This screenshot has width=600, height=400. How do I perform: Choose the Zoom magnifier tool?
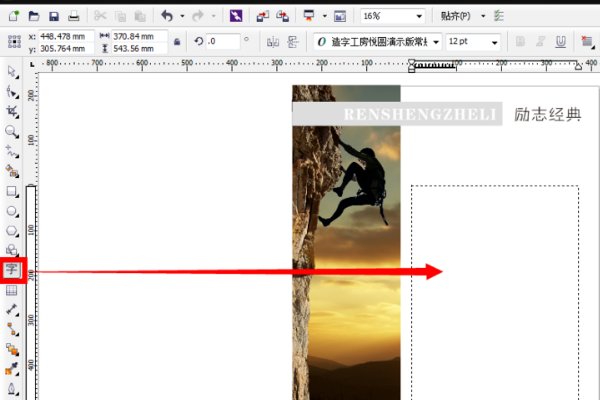[12, 131]
